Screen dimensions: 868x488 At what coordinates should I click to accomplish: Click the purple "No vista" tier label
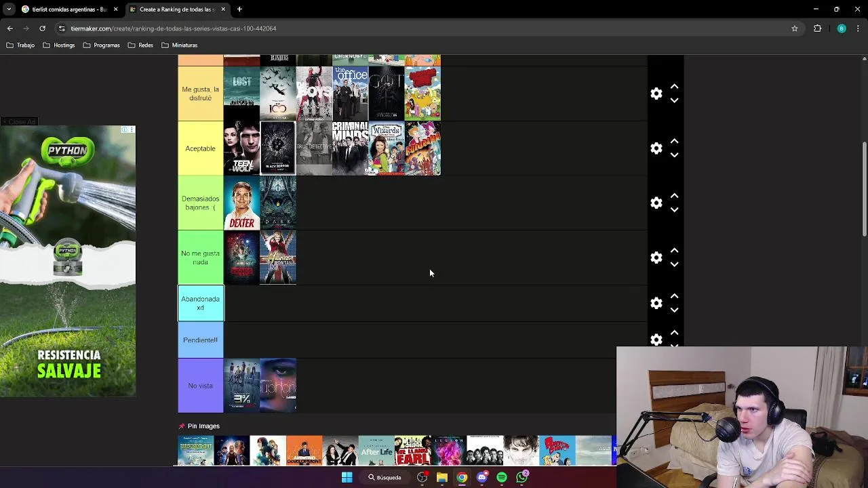tap(201, 386)
